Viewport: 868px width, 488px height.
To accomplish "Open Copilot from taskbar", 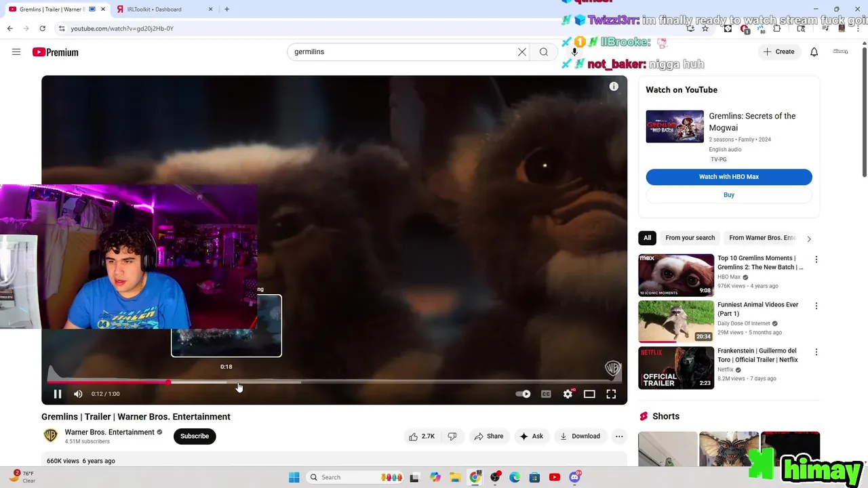I will pos(435,477).
